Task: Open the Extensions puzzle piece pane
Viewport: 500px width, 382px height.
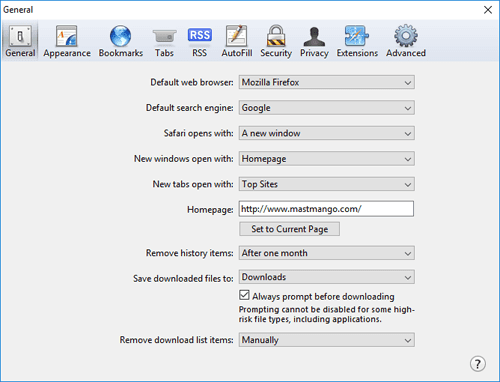Action: click(357, 41)
